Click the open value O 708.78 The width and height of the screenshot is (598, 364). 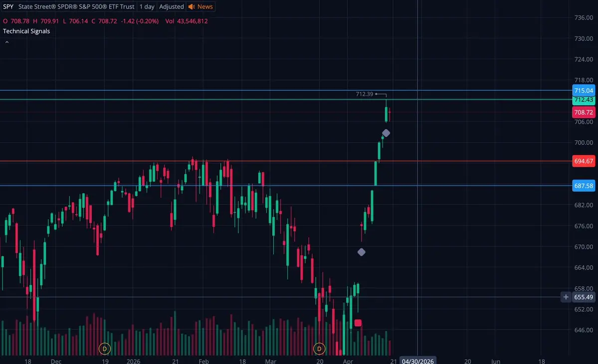point(16,21)
